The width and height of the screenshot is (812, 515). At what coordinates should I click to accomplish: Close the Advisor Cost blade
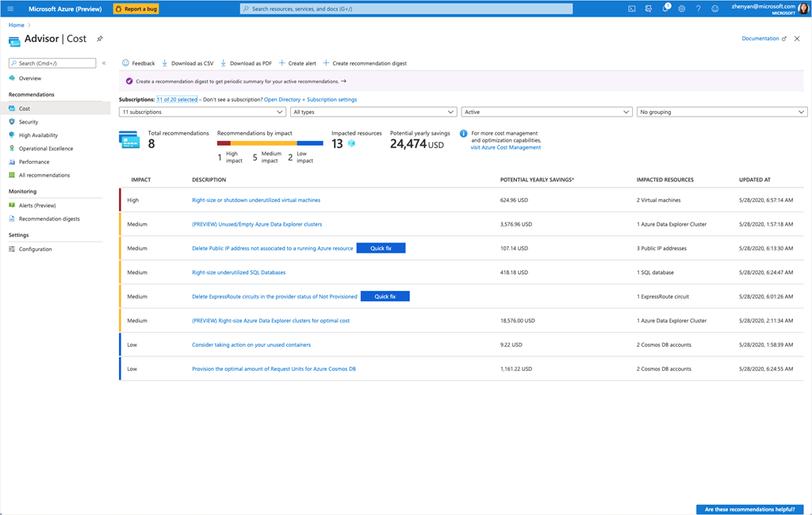(x=797, y=39)
